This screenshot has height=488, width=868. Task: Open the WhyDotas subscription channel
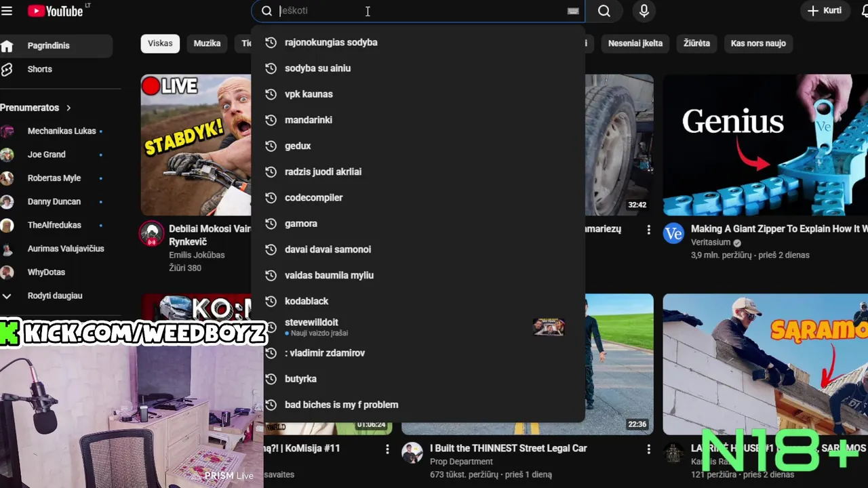[x=56, y=272]
